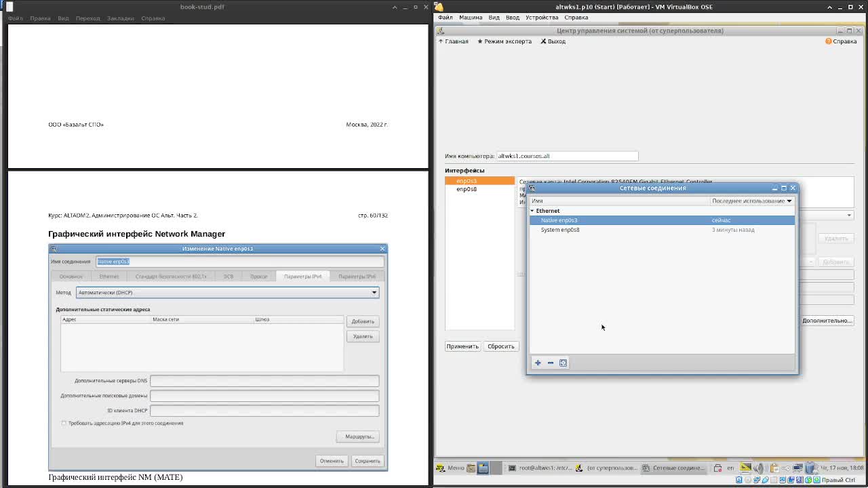
Task: Enable Режим эксперта in control center
Action: [x=505, y=41]
